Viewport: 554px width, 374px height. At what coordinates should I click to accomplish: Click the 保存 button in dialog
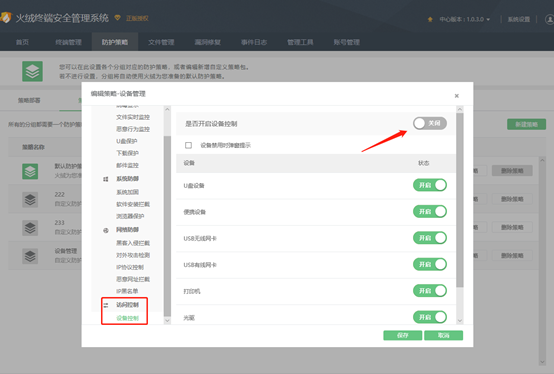(402, 335)
